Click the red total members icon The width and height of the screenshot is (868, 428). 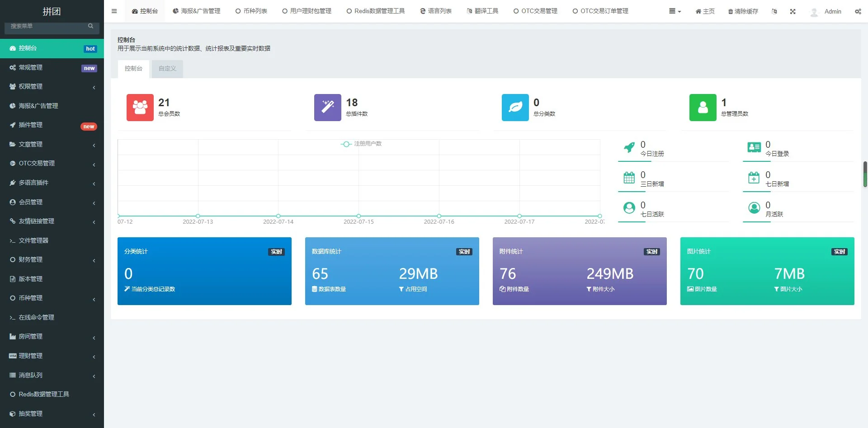140,108
